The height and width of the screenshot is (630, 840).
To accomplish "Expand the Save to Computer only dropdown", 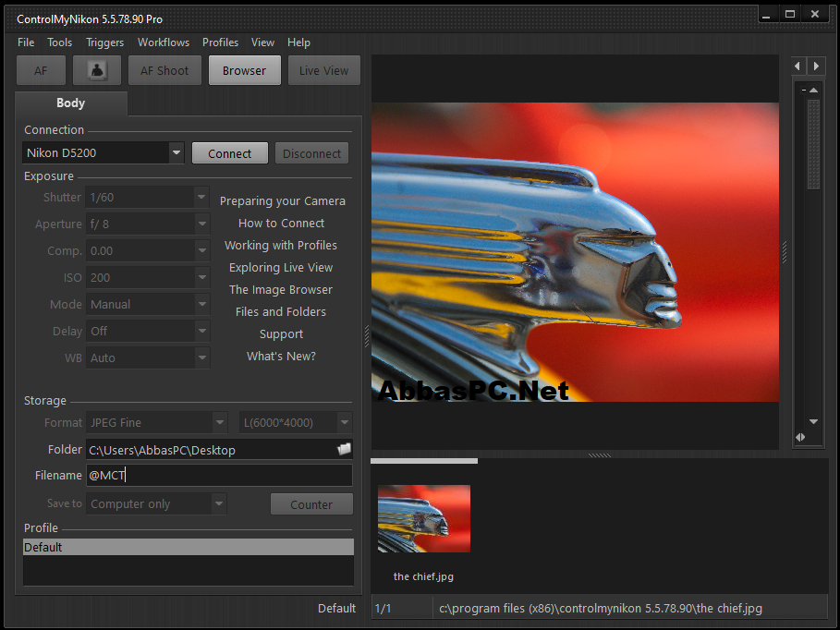I will [x=219, y=504].
